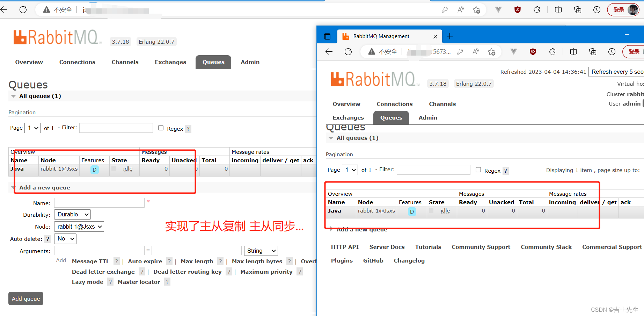Open help for Lazy mode question mark
This screenshot has width=644, height=316.
tap(110, 282)
